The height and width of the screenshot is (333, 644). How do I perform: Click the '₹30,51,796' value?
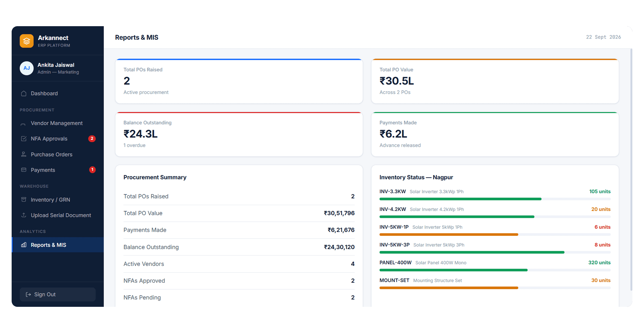click(x=339, y=213)
